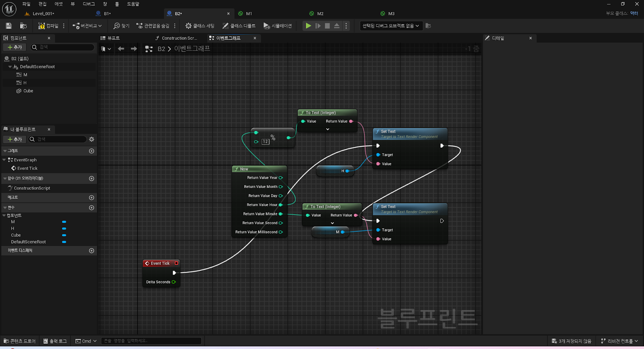Click the 추가 button in Components panel

tap(15, 47)
